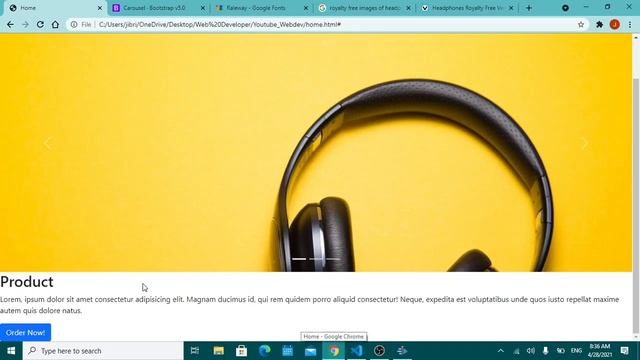
Task: Show hidden system tray icons
Action: point(501,351)
